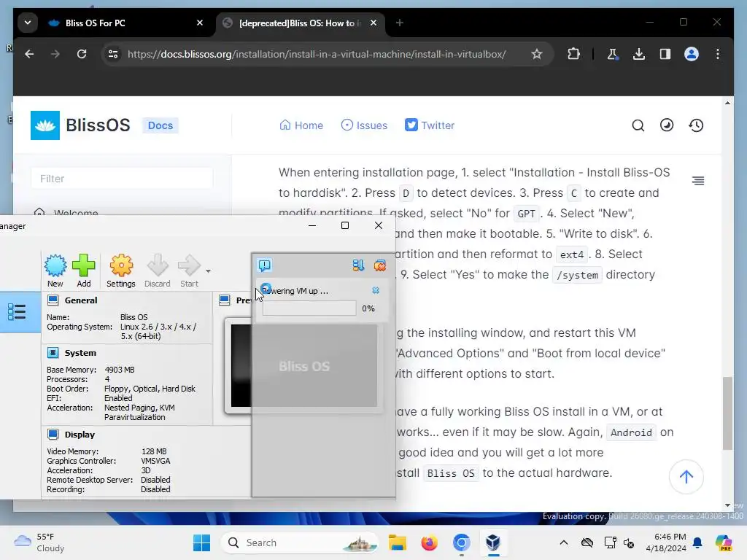Click the Discard toolbar icon

click(158, 271)
